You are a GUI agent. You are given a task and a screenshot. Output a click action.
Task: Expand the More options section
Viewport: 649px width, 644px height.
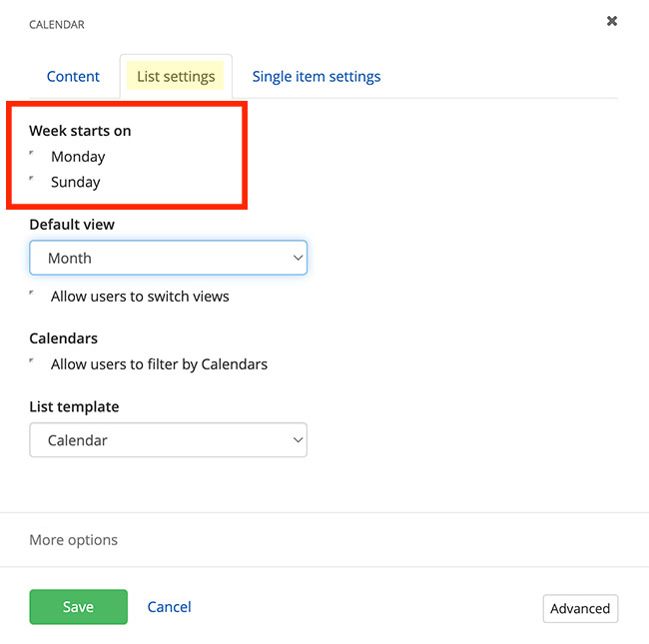(74, 540)
